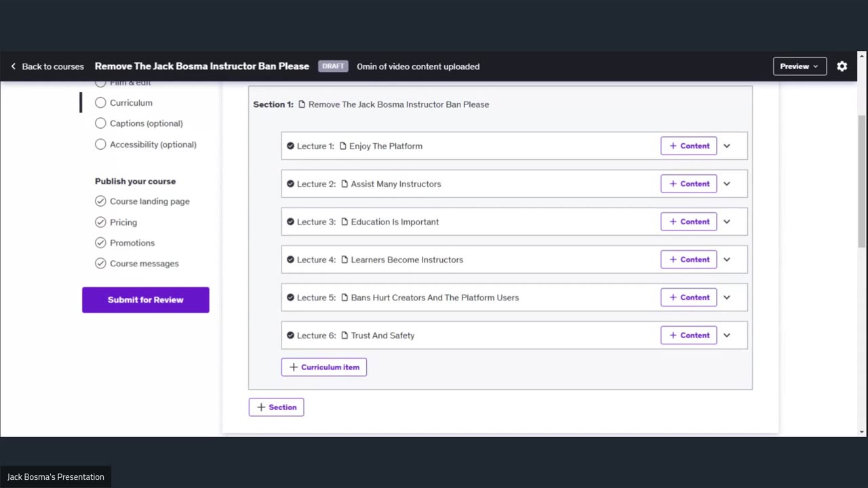Open the Preview dropdown menu
Viewport: 868px width, 488px height.
[x=800, y=66]
